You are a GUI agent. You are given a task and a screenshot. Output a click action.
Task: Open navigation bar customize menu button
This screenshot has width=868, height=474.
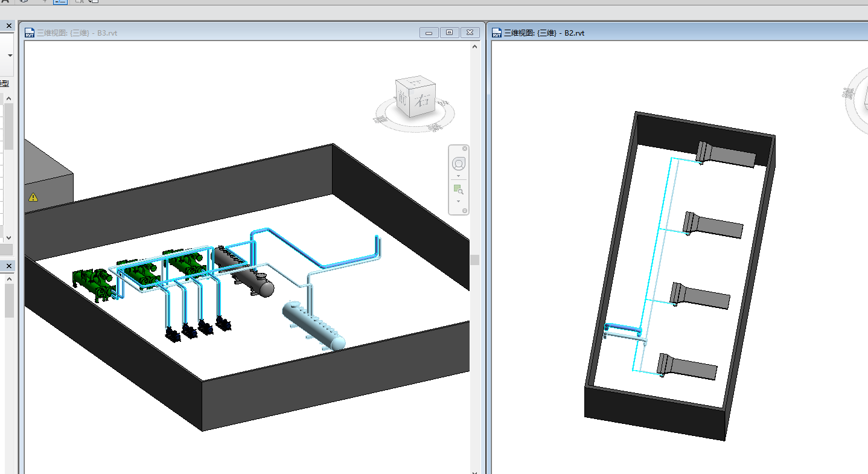(x=465, y=211)
